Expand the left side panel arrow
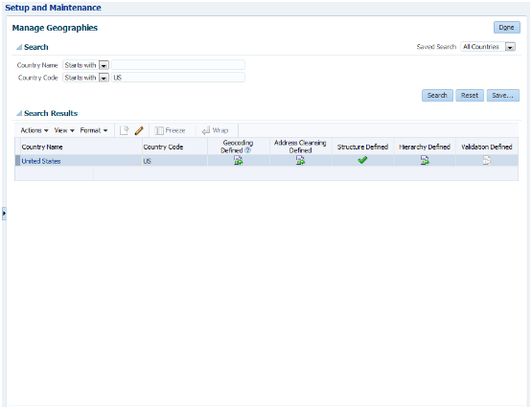This screenshot has width=532, height=409. click(4, 214)
